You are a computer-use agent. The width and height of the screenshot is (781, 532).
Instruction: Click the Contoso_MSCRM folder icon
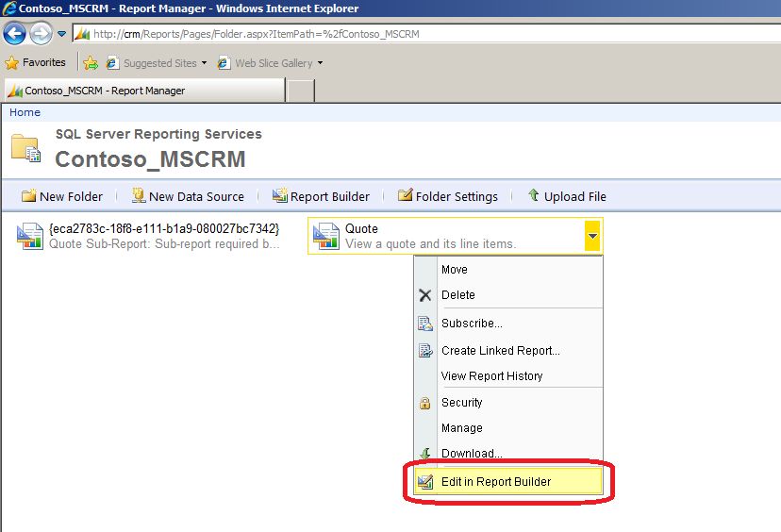coord(25,148)
